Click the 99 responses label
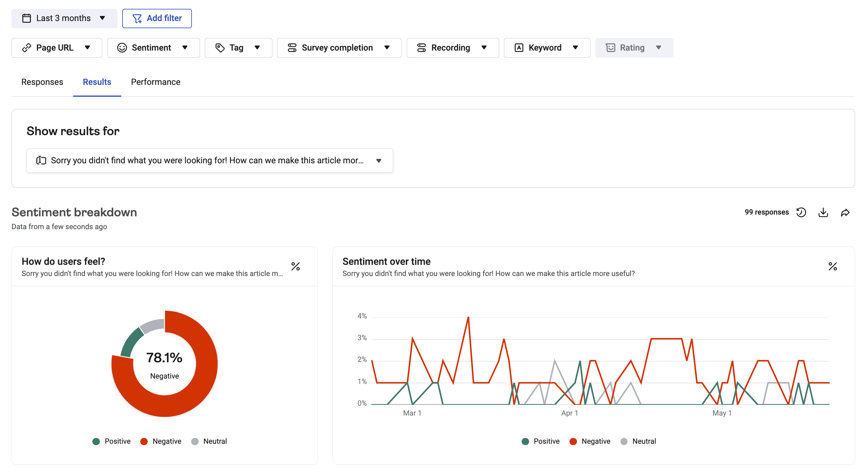868x476 pixels. click(766, 212)
